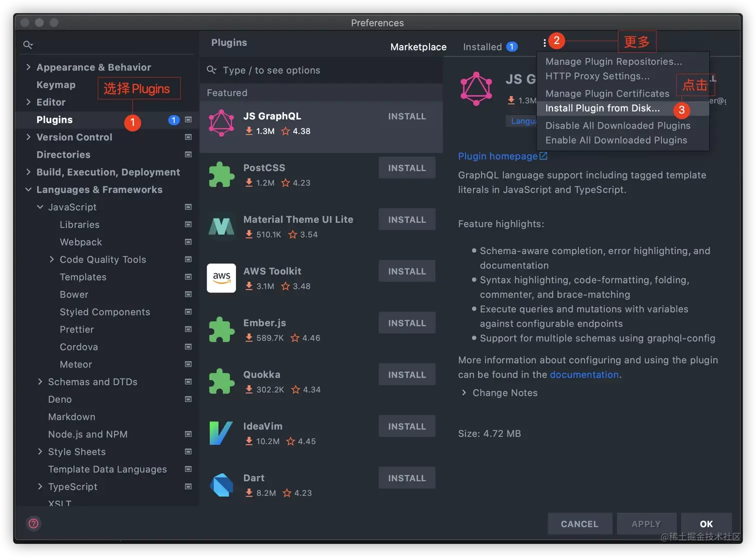Screen dimensions: 756x557
Task: Click project-level icon beside Plugins row
Action: 188,119
